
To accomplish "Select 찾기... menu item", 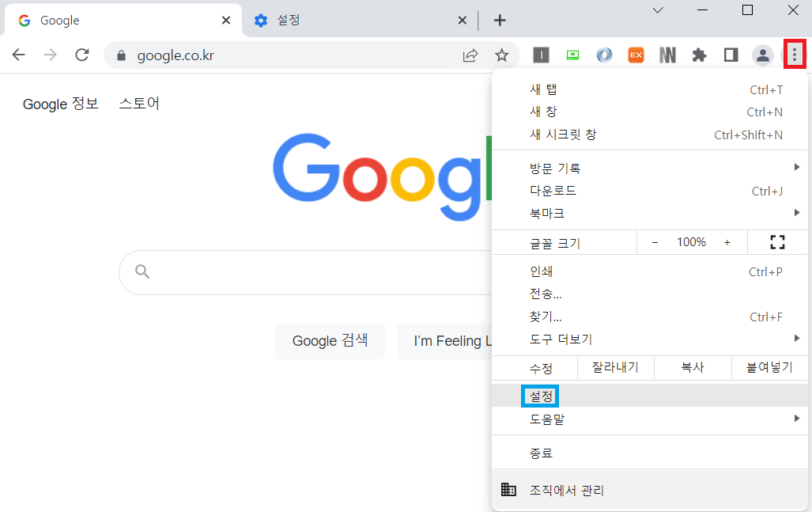I will coord(650,317).
